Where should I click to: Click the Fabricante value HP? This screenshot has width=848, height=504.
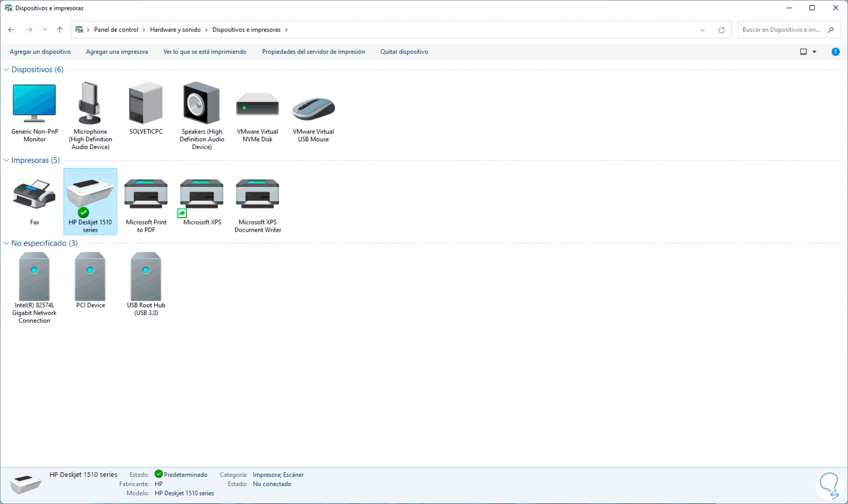pyautogui.click(x=159, y=484)
